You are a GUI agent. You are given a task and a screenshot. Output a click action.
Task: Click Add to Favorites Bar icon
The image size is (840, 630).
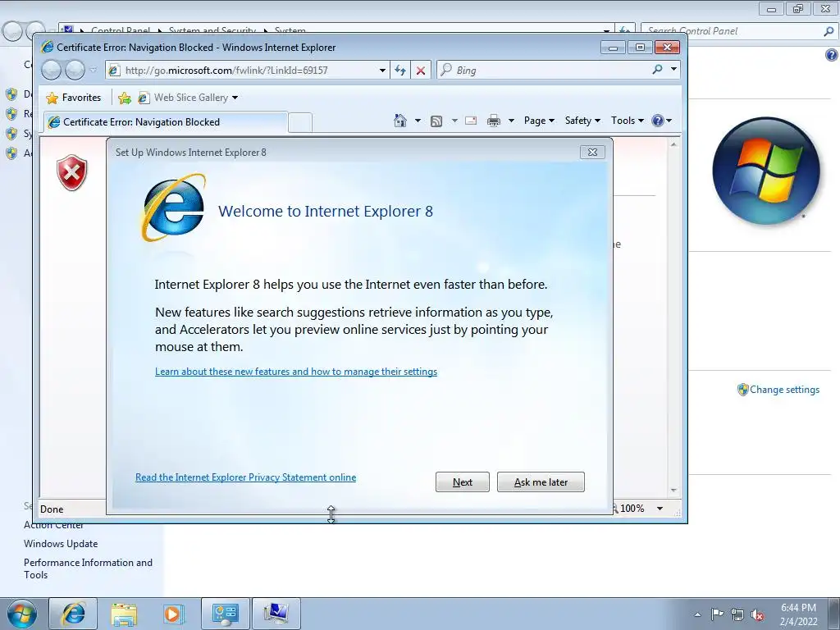tap(125, 98)
